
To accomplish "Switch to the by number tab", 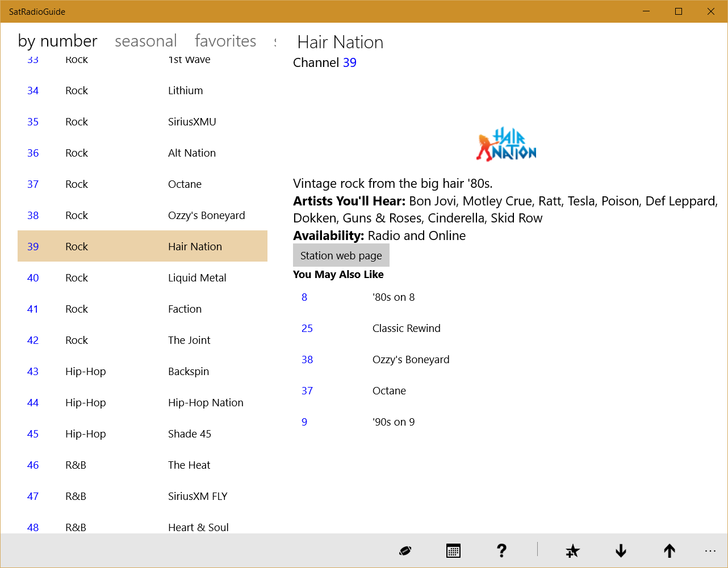I will 57,41.
